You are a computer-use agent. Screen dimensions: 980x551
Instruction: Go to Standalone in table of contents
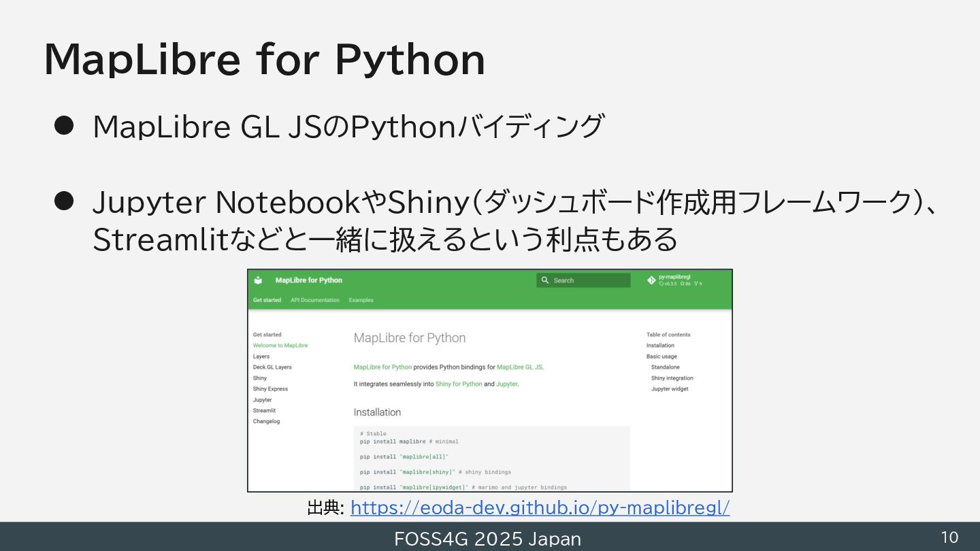pyautogui.click(x=665, y=367)
